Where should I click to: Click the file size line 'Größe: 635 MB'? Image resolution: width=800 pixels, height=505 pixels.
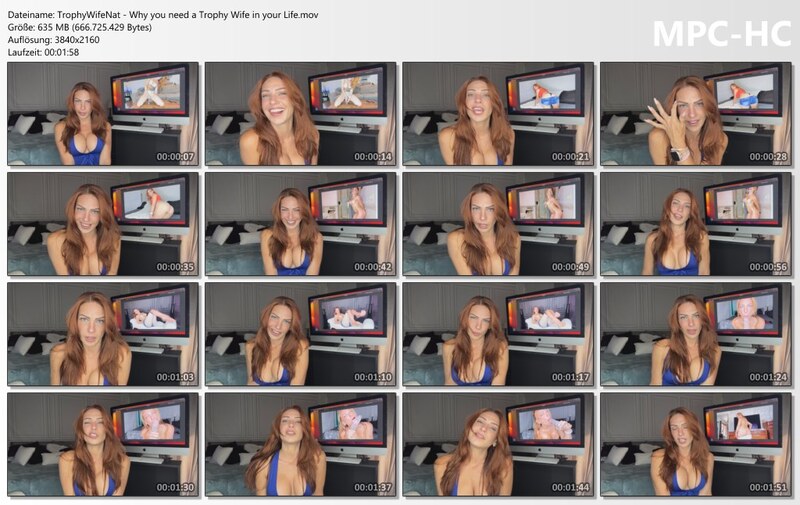coord(80,28)
